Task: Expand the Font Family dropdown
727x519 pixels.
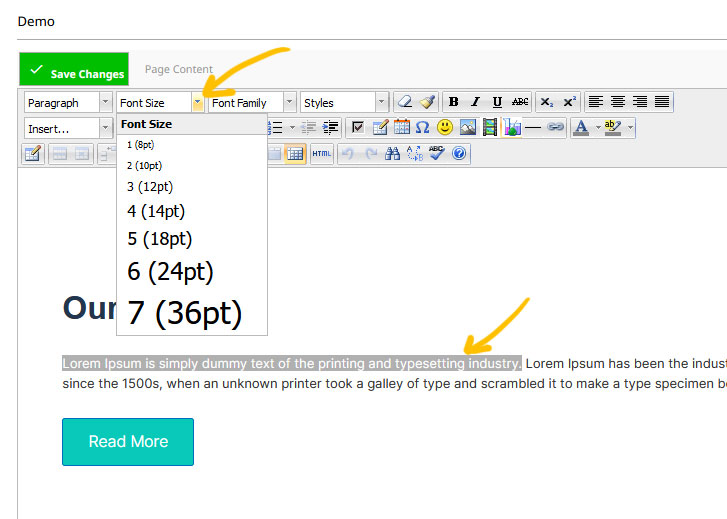Action: point(252,102)
